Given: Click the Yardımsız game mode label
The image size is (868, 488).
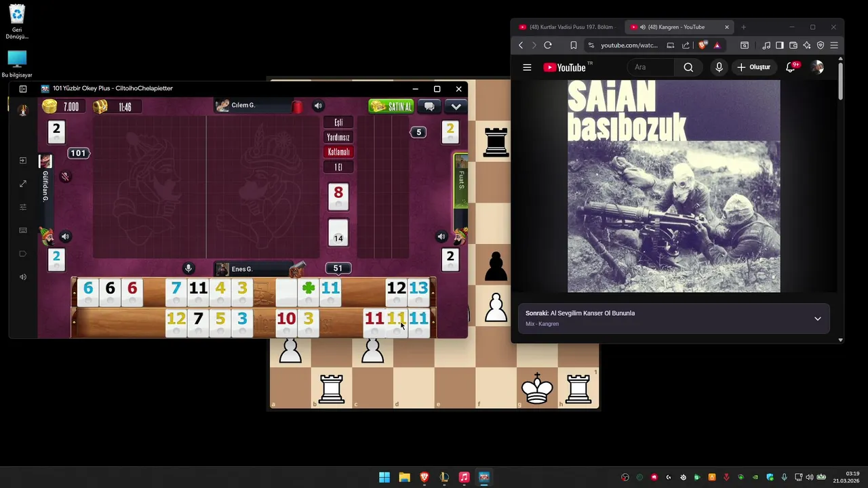Looking at the screenshot, I should point(338,138).
